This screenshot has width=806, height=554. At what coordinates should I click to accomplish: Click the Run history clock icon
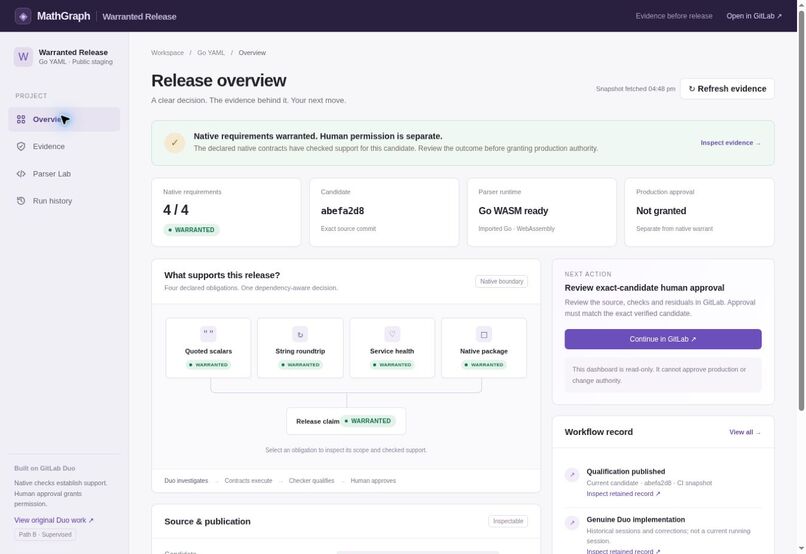pyautogui.click(x=21, y=201)
